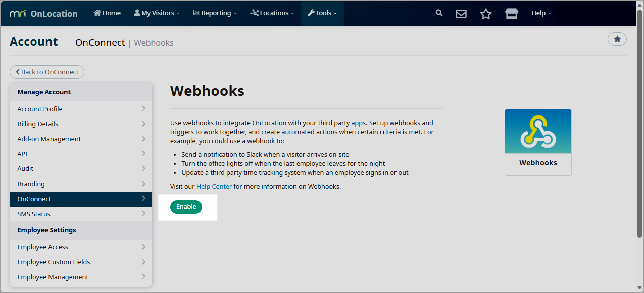Screen dimensions: 644x293
Task: Go to Home in navbar
Action: click(107, 13)
